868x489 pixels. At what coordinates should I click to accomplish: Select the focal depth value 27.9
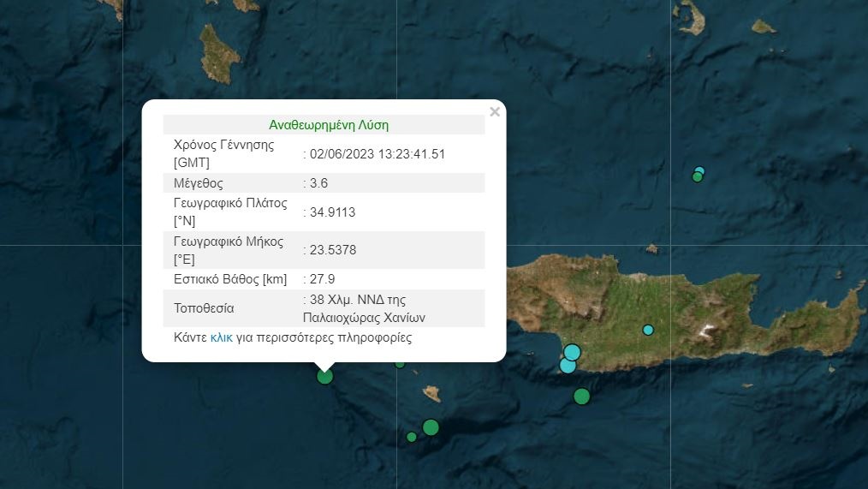322,279
